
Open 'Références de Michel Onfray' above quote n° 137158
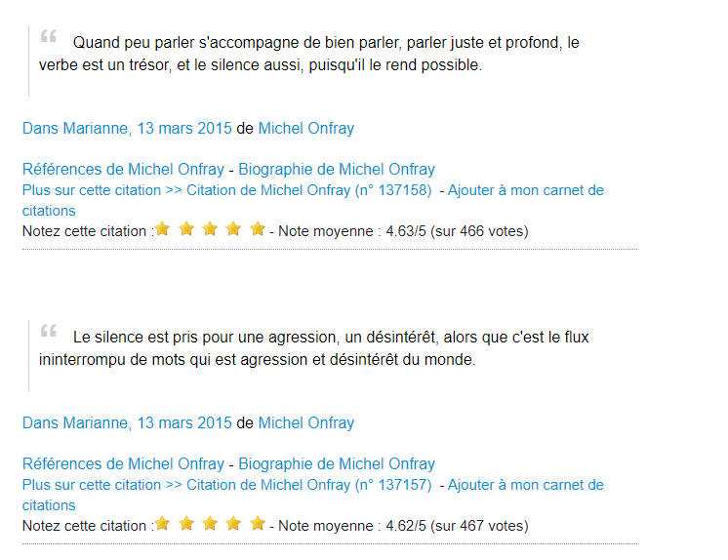tap(123, 170)
